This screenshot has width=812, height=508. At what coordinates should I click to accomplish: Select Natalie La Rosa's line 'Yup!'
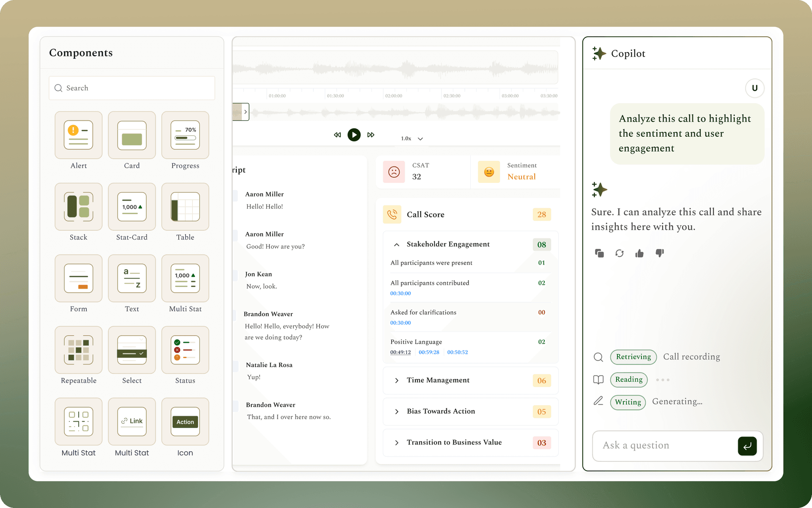pos(254,377)
